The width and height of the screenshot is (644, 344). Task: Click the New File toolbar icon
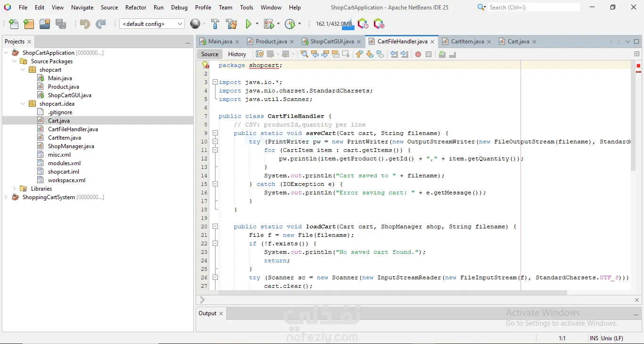[x=14, y=24]
